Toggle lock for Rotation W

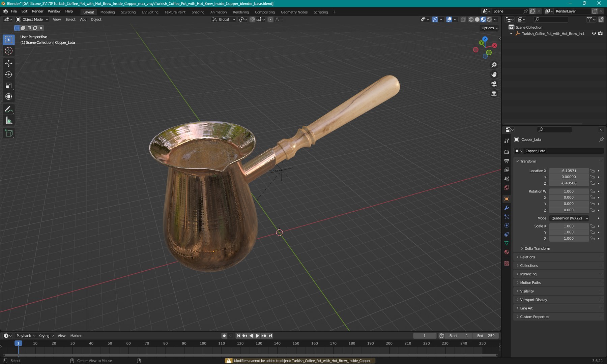point(592,191)
